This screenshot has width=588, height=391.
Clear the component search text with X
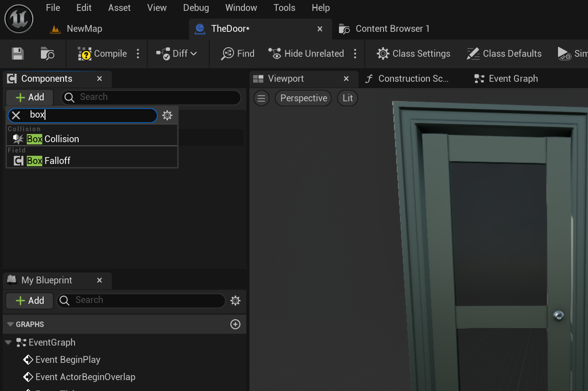click(16, 115)
